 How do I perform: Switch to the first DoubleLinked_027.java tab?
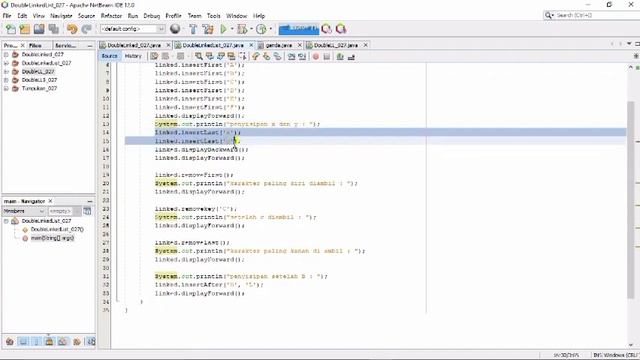[x=134, y=45]
